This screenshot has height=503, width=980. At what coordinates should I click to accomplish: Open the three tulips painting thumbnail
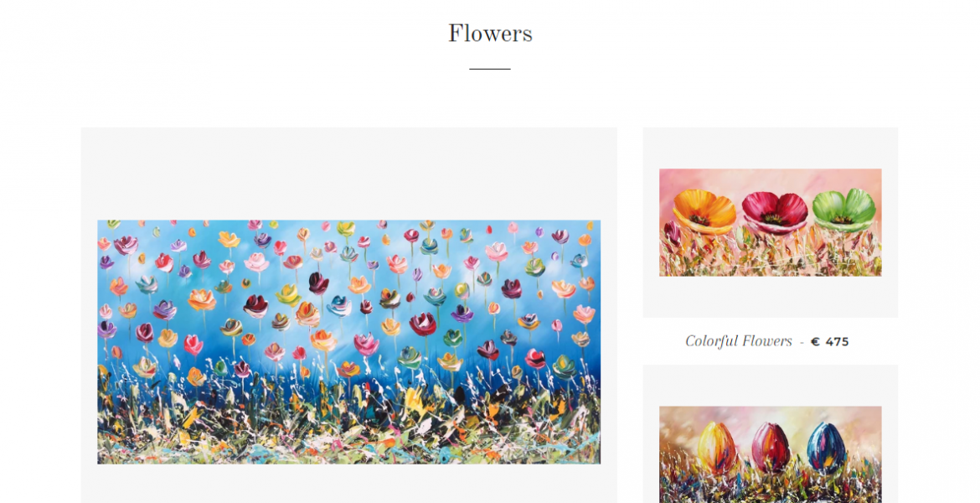coord(770,455)
